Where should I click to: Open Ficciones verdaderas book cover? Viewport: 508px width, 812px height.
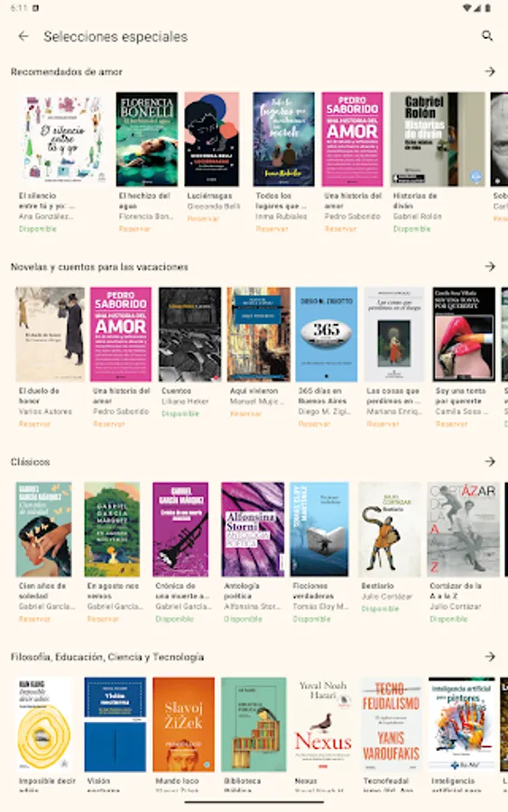click(319, 530)
